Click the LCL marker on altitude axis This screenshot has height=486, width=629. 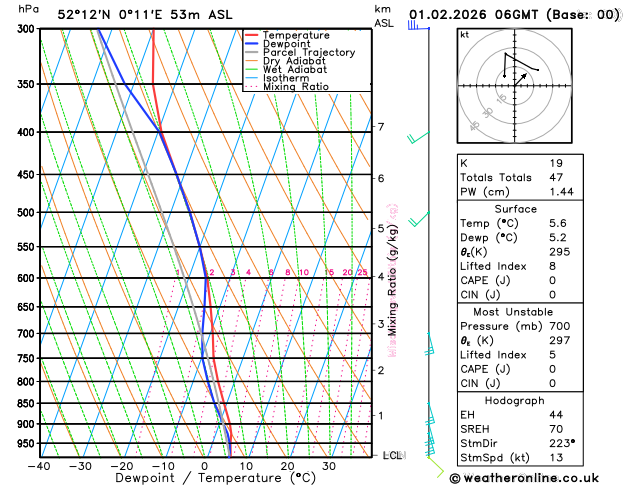tap(394, 455)
